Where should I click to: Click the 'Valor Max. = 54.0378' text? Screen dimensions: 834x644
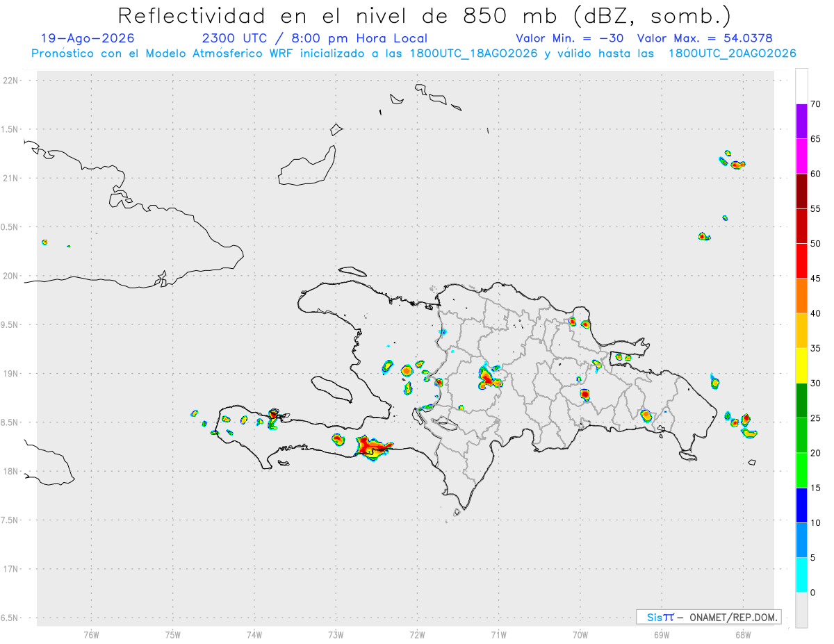pyautogui.click(x=705, y=38)
